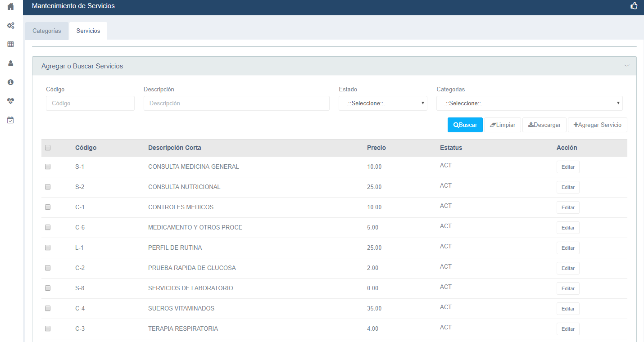Screen dimensions: 644x342
Task: Toggle the select-all checkbox in table header
Action: tap(48, 148)
